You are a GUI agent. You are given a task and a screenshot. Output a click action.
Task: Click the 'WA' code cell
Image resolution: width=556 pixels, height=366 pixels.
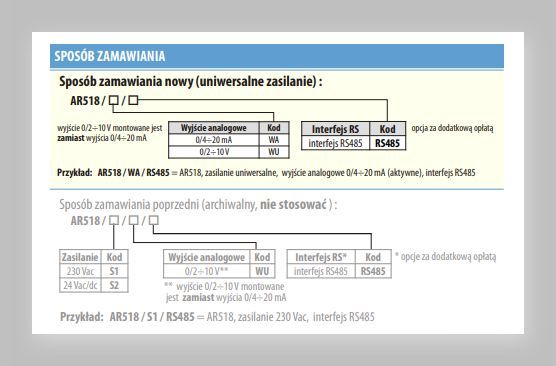pos(274,140)
